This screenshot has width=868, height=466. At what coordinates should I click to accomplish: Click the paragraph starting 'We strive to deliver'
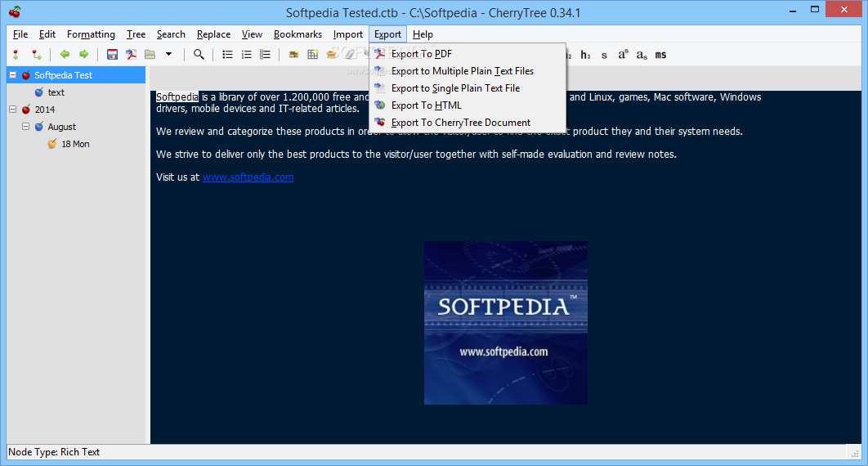tap(416, 155)
